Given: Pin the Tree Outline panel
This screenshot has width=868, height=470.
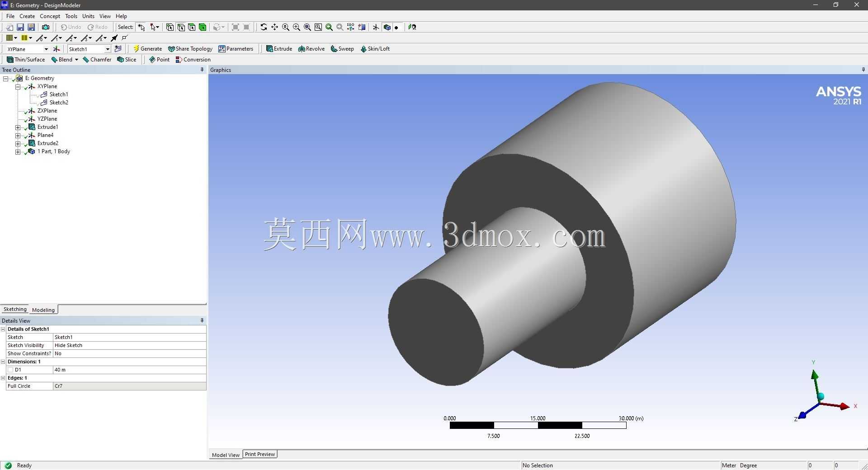Looking at the screenshot, I should click(202, 70).
